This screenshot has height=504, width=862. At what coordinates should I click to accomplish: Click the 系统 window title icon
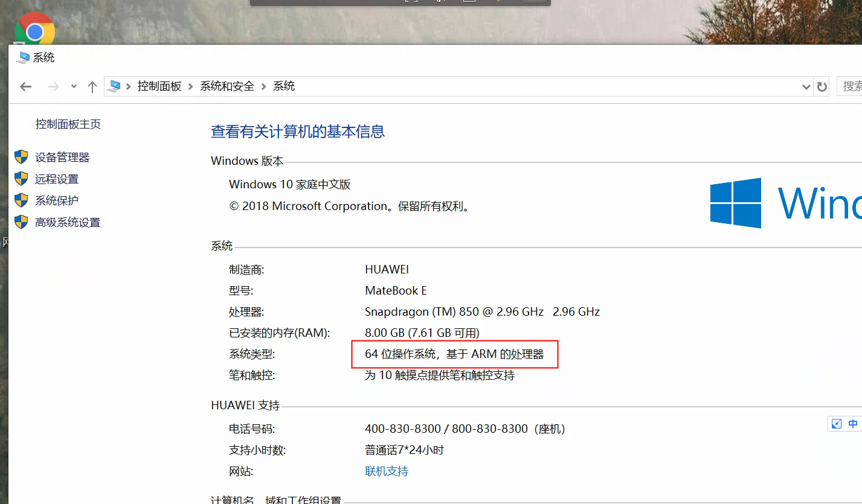point(24,58)
